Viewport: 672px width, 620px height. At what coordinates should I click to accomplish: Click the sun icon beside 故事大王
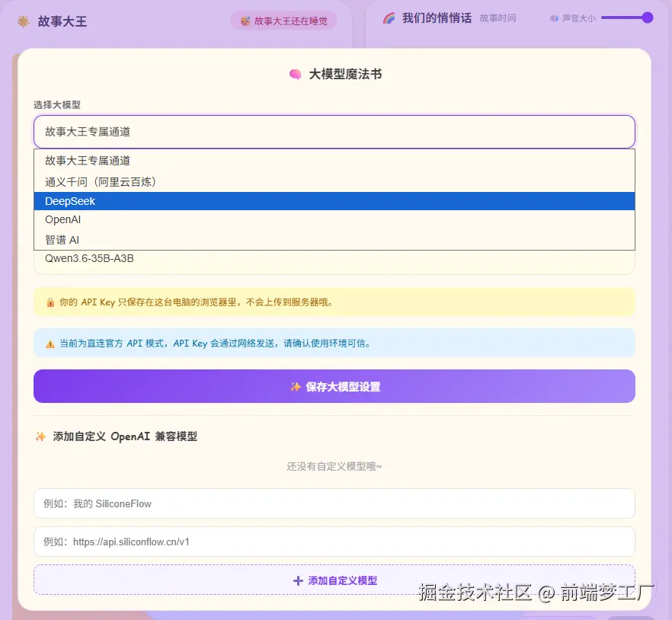[x=24, y=21]
